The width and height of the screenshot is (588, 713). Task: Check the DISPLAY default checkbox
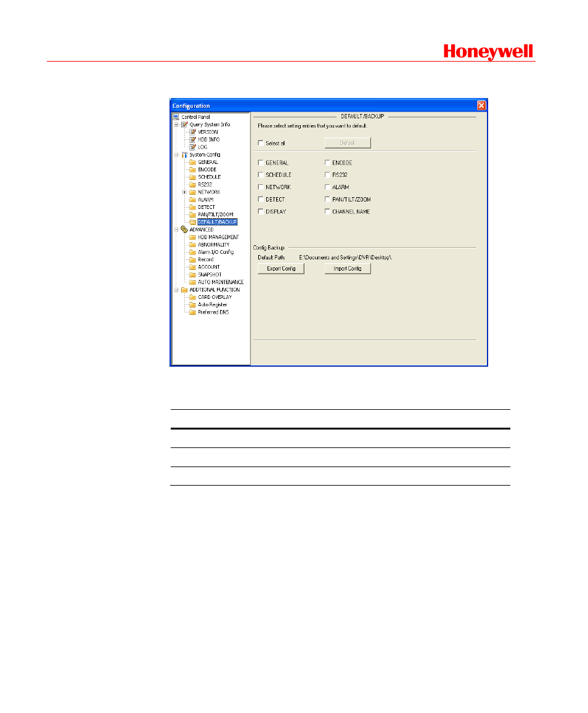coord(261,211)
